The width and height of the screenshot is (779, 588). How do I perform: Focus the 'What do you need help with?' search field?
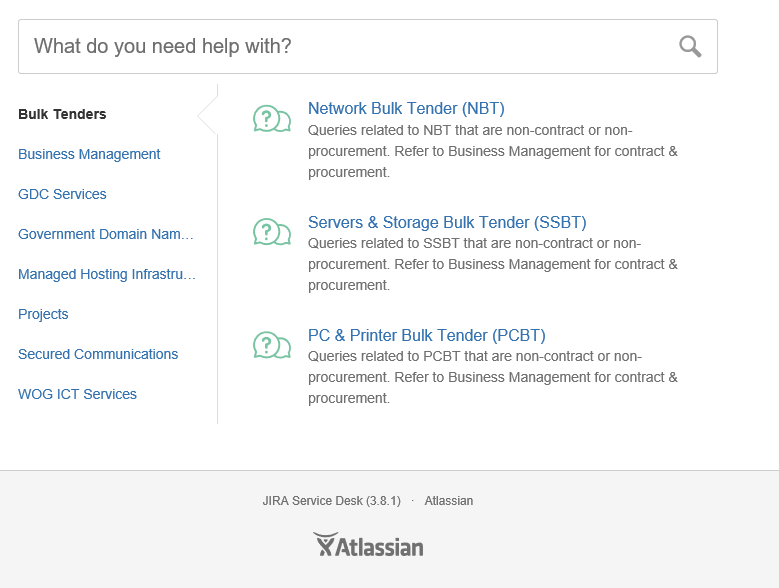point(368,47)
